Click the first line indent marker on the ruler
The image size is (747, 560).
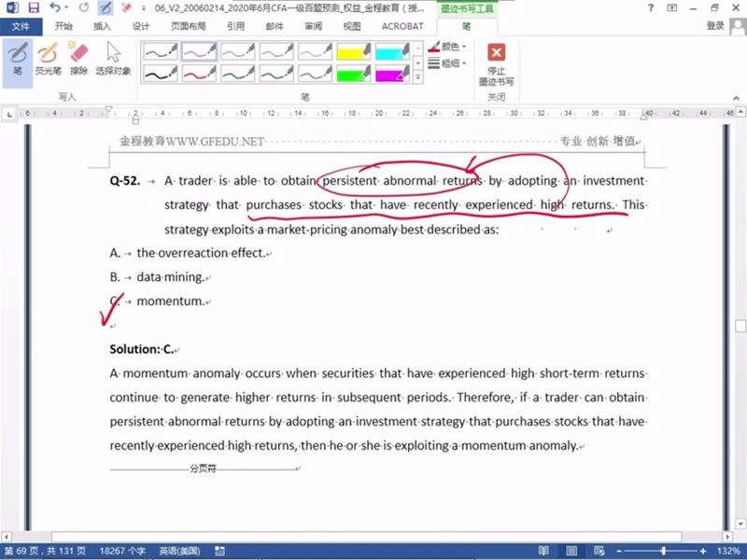click(108, 110)
